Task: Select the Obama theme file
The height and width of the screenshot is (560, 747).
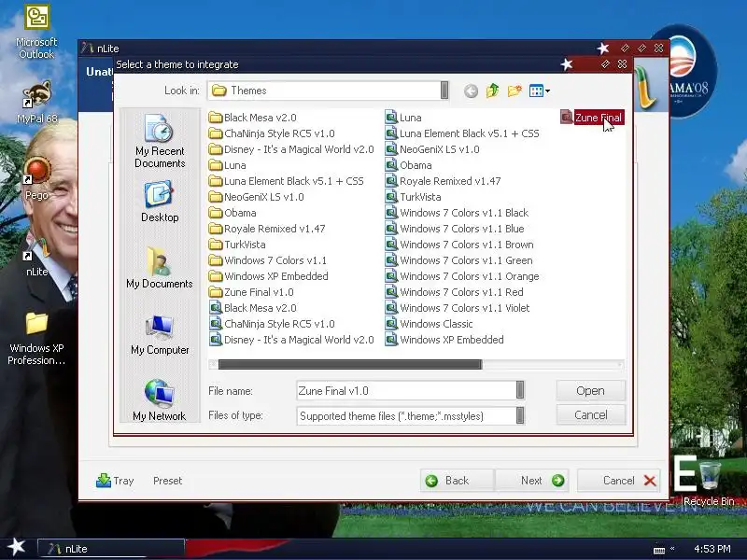Action: click(x=409, y=165)
